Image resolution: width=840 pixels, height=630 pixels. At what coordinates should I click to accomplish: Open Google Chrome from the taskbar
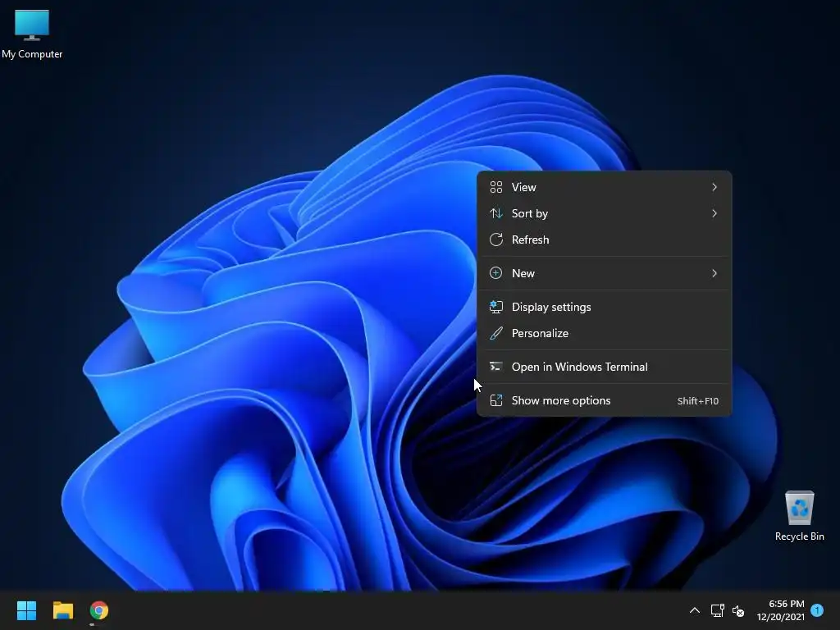pos(99,610)
